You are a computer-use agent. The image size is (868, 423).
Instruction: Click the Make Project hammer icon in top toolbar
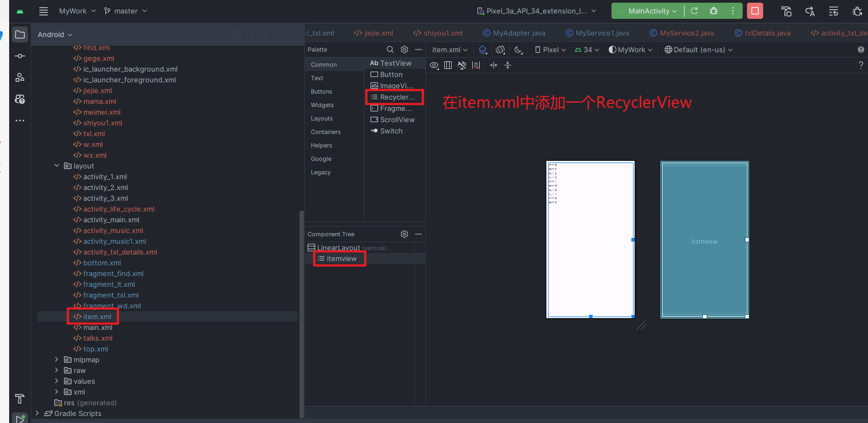786,11
